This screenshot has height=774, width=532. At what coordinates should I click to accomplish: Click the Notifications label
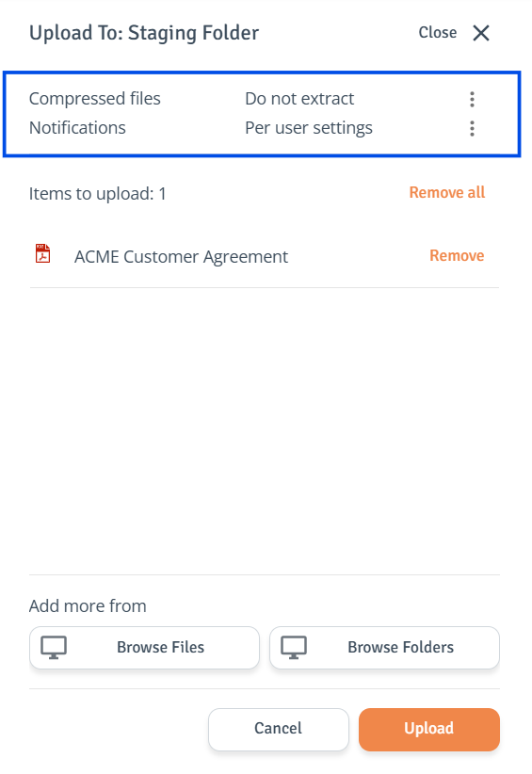click(x=77, y=128)
